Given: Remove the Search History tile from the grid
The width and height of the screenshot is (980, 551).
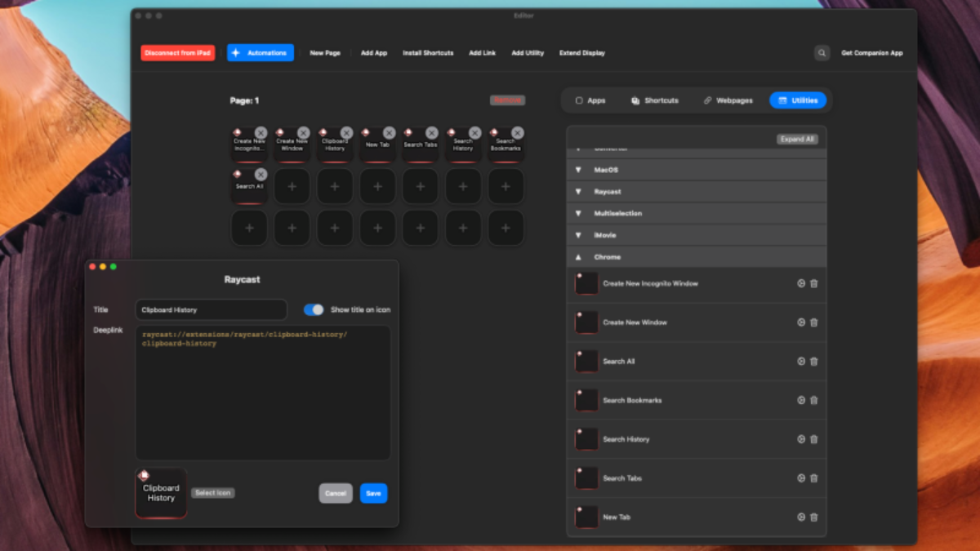Looking at the screenshot, I should 475,132.
